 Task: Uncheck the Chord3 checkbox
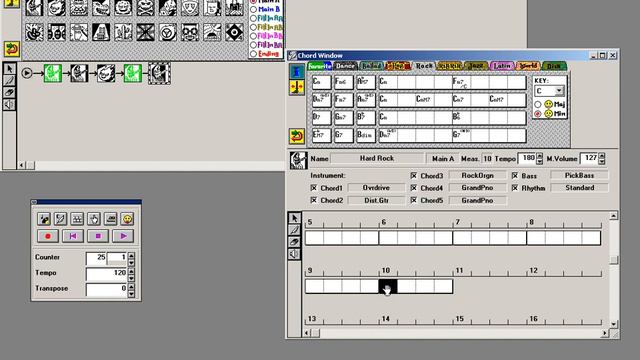click(413, 176)
